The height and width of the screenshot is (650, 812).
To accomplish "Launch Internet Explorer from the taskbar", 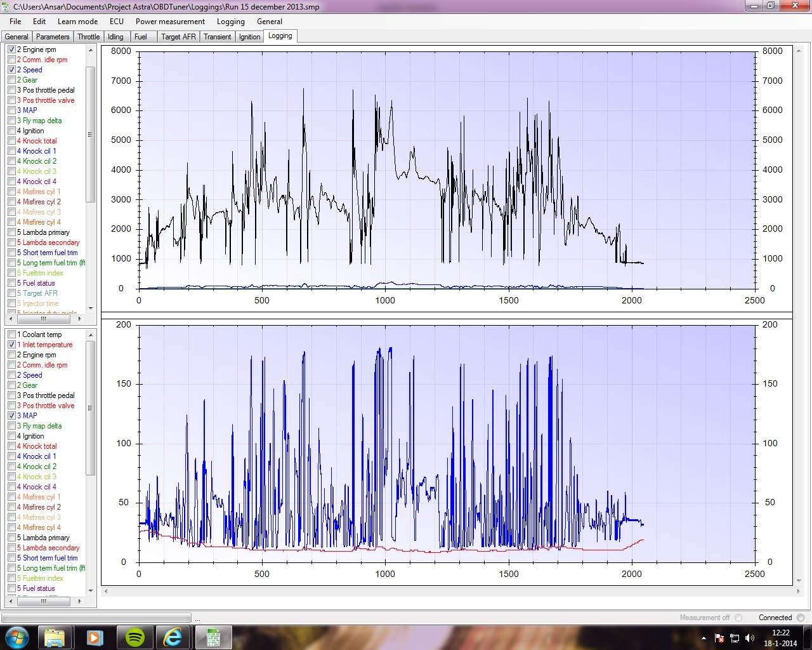I will point(173,637).
